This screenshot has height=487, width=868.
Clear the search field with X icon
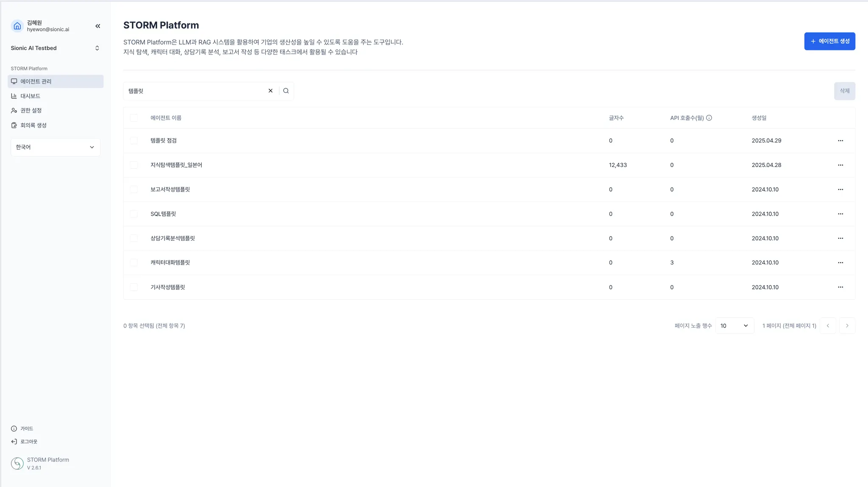coord(270,91)
